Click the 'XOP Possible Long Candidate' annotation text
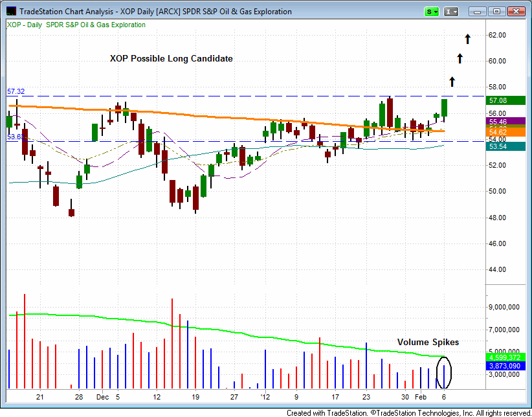532x417 pixels. 172,58
